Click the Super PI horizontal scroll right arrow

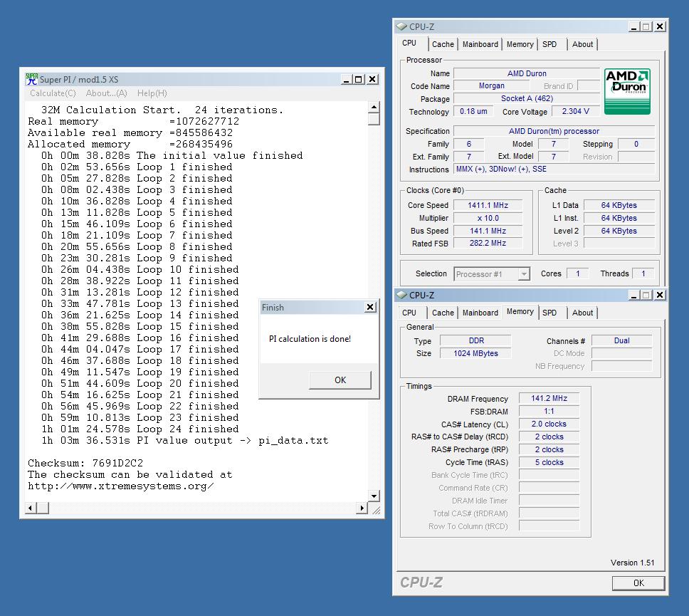362,508
